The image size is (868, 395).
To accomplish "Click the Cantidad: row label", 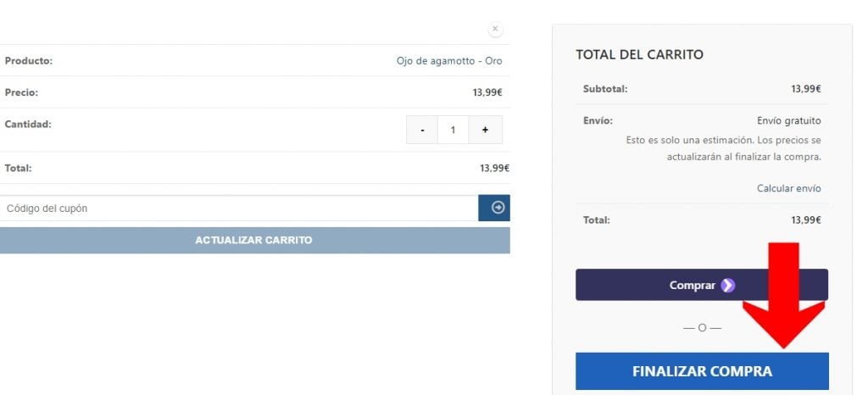I will pyautogui.click(x=28, y=124).
